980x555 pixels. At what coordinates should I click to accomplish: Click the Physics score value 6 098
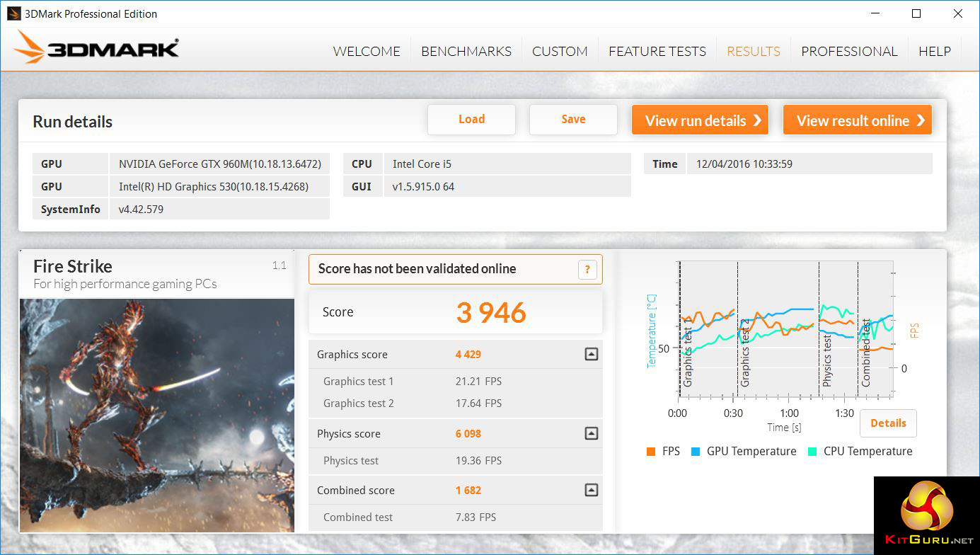point(468,434)
